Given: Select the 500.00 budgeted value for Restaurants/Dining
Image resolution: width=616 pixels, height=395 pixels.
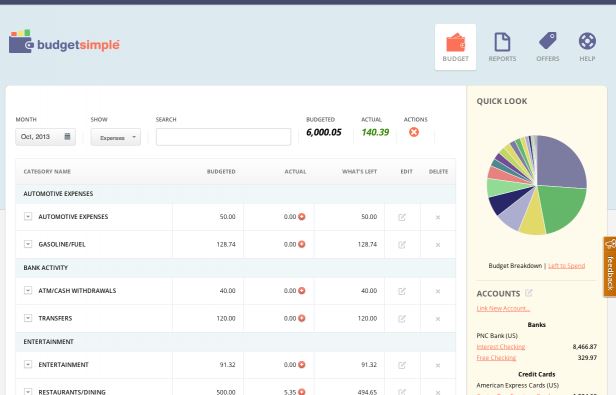Looking at the screenshot, I should (226, 391).
